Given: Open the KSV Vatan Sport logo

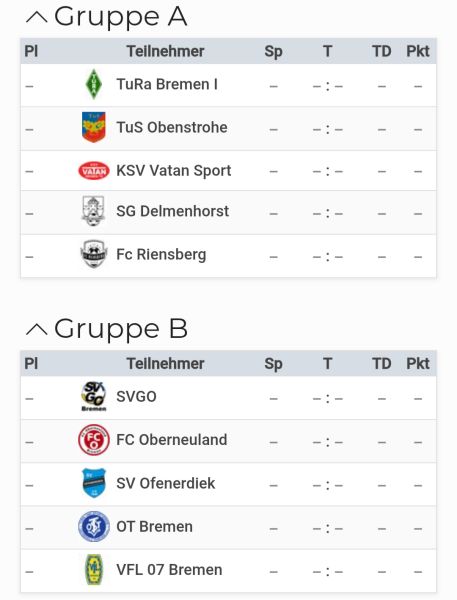Looking at the screenshot, I should point(93,171).
